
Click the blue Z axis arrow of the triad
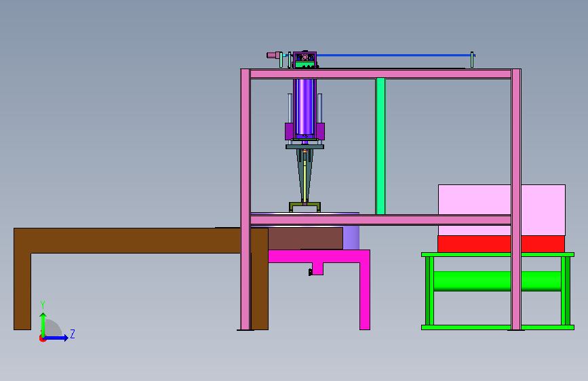point(56,338)
